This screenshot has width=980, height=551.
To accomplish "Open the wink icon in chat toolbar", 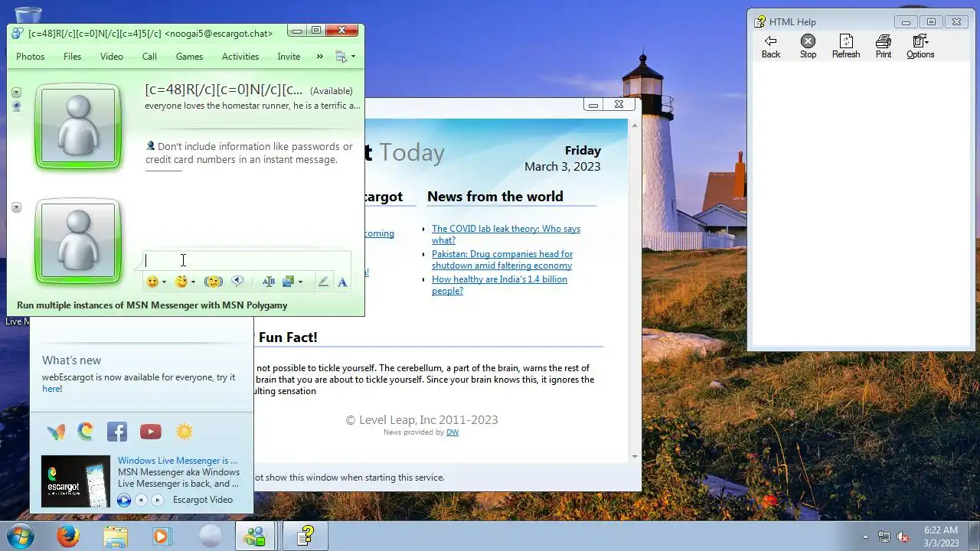I will coord(181,282).
